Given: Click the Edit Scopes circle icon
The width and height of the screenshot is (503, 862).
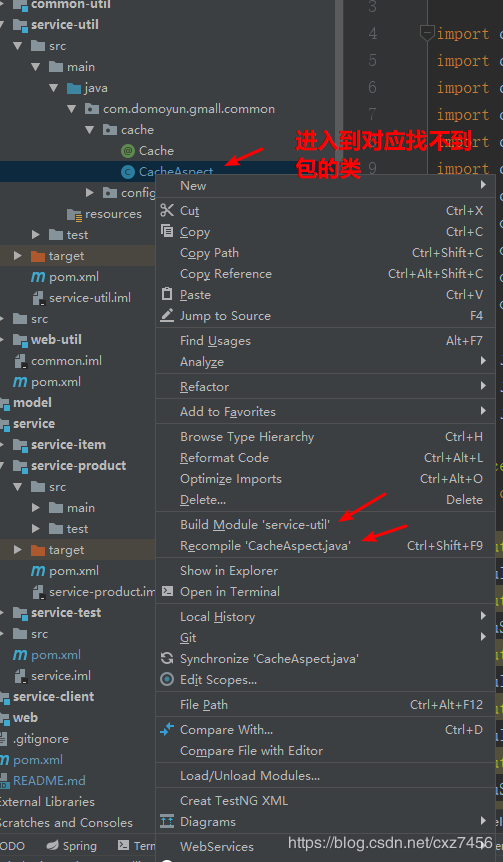Looking at the screenshot, I should click(x=167, y=679).
